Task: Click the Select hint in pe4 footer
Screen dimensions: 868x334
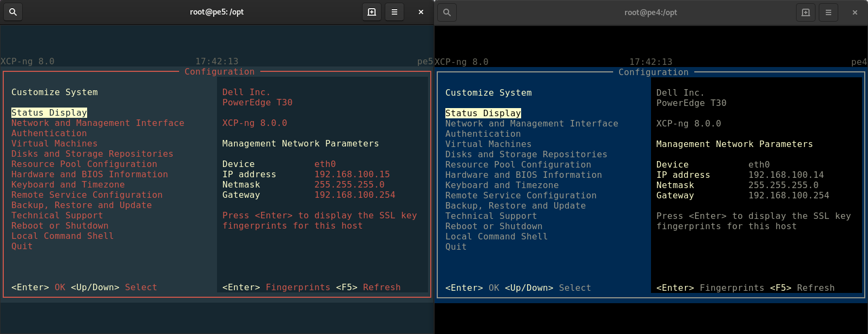Action: 575,288
